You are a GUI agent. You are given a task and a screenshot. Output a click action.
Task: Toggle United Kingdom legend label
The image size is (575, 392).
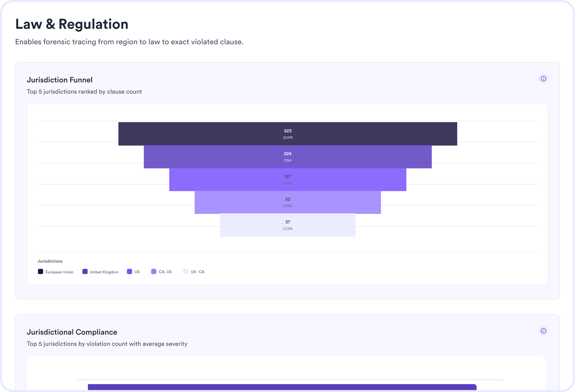104,272
